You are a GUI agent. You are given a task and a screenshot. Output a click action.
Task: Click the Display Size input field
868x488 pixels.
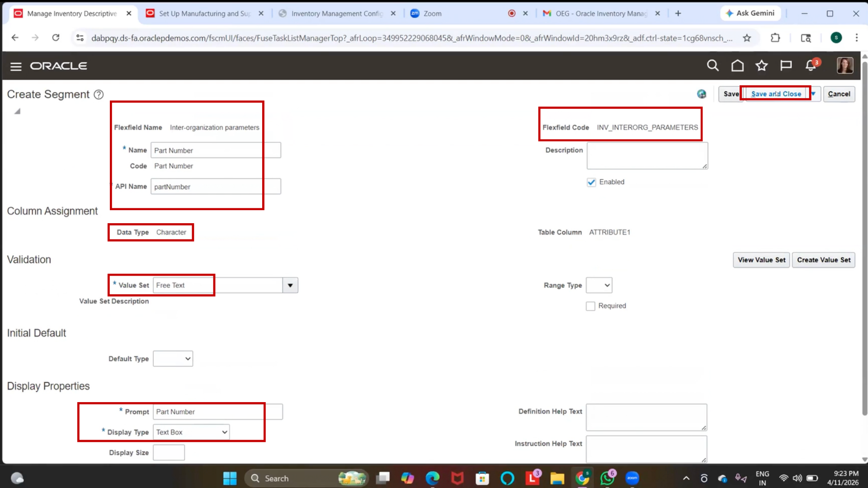pyautogui.click(x=169, y=452)
